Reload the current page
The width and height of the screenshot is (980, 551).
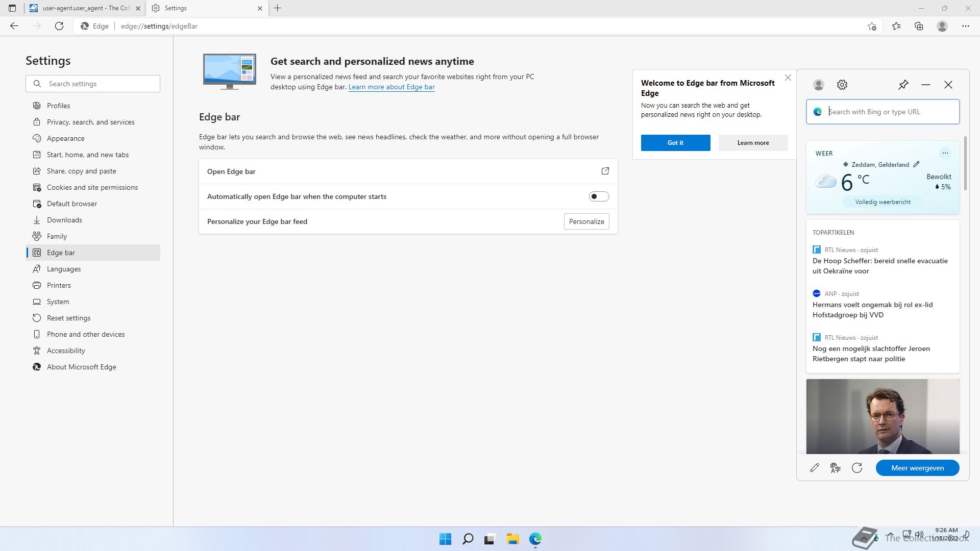pyautogui.click(x=59, y=26)
